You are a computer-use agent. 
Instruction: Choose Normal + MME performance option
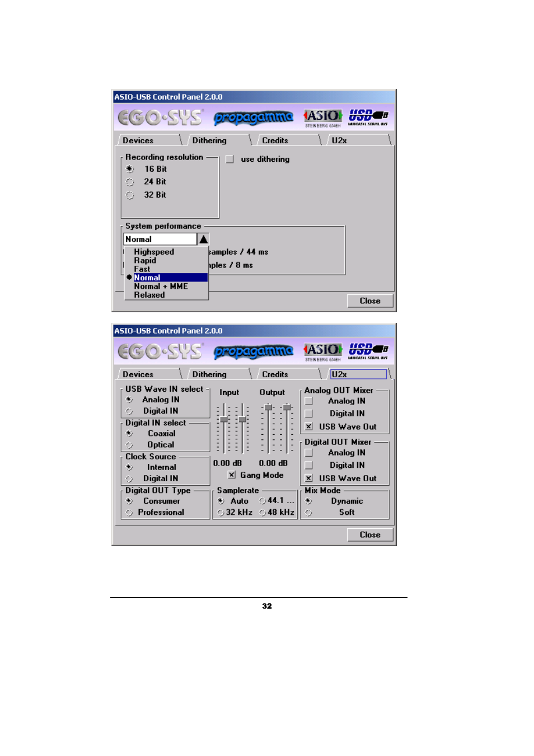(x=161, y=286)
